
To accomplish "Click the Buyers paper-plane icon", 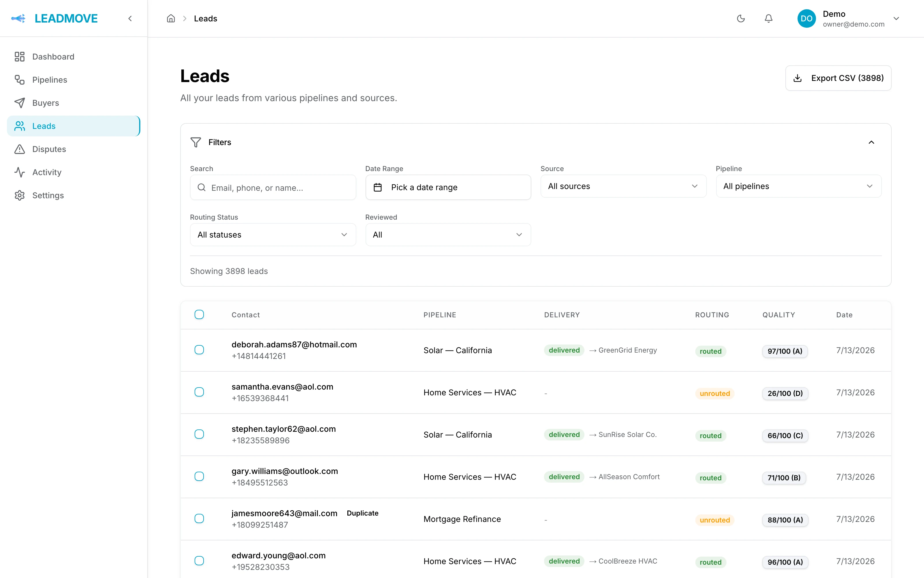I will pos(19,103).
